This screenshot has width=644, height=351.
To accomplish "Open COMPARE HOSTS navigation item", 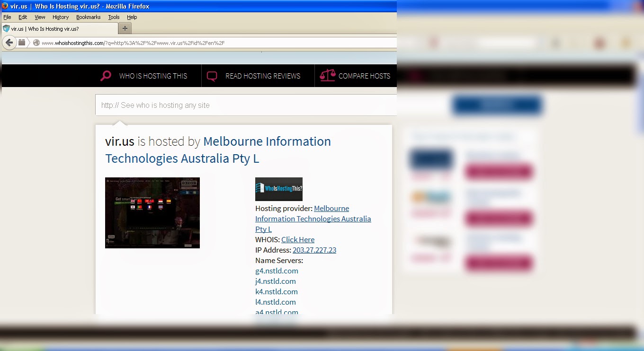I will (x=364, y=76).
